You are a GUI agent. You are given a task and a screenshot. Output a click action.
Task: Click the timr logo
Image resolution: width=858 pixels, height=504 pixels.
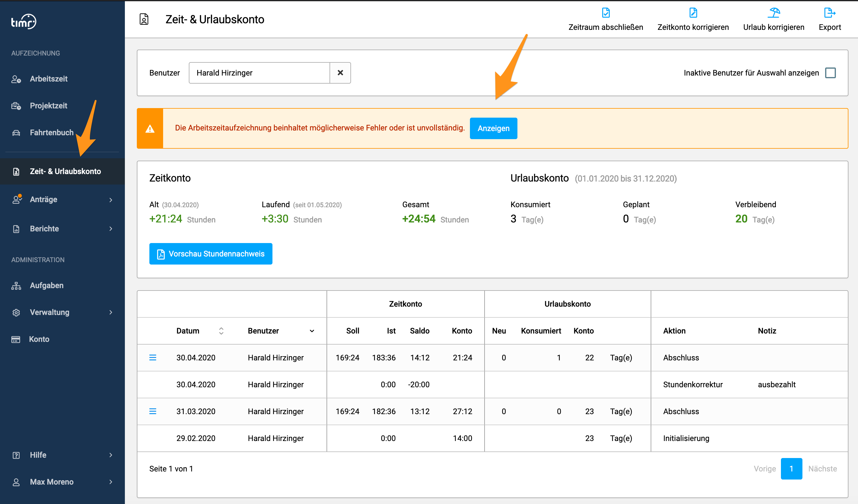point(24,21)
